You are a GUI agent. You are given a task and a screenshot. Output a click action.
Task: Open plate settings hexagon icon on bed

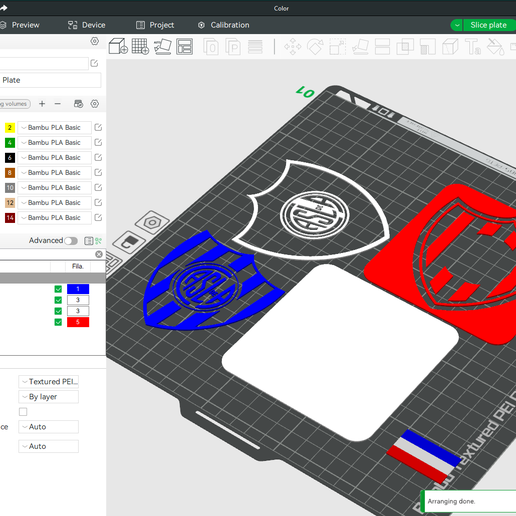152,222
